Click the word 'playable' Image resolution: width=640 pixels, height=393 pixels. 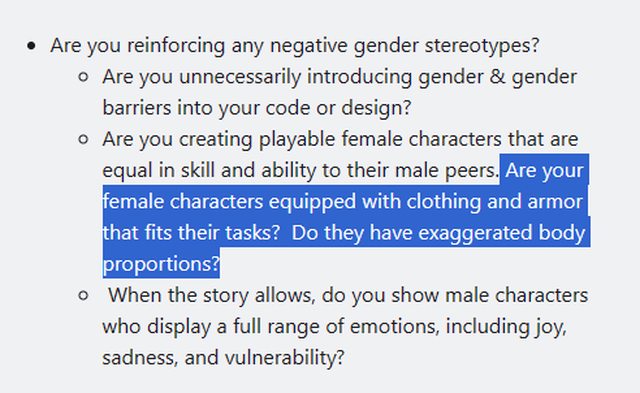click(x=297, y=139)
